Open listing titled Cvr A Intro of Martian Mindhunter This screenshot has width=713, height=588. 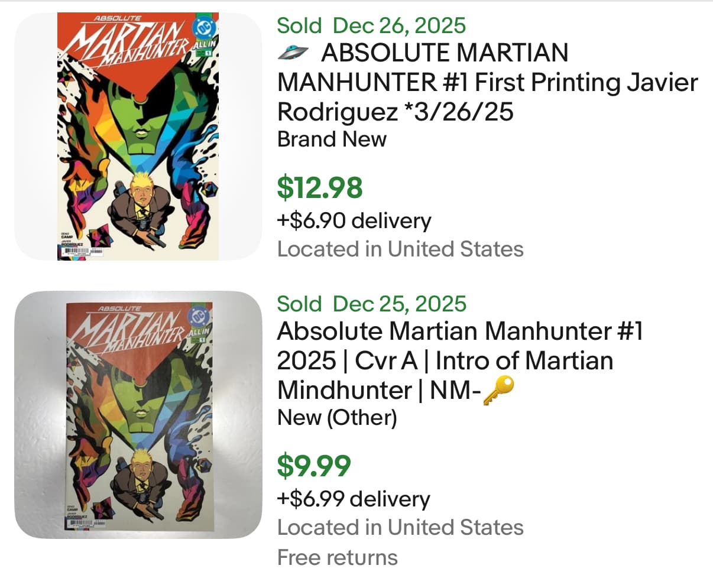pos(459,360)
